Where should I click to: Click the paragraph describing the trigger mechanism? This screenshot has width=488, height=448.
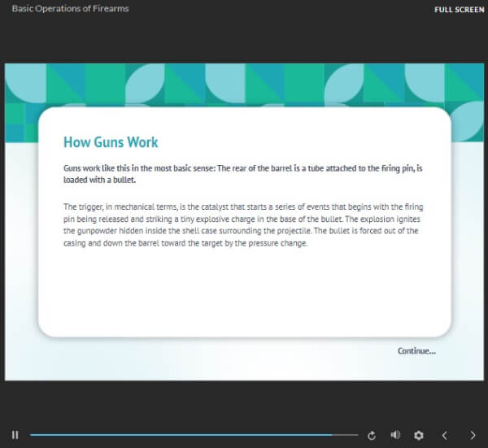[243, 225]
